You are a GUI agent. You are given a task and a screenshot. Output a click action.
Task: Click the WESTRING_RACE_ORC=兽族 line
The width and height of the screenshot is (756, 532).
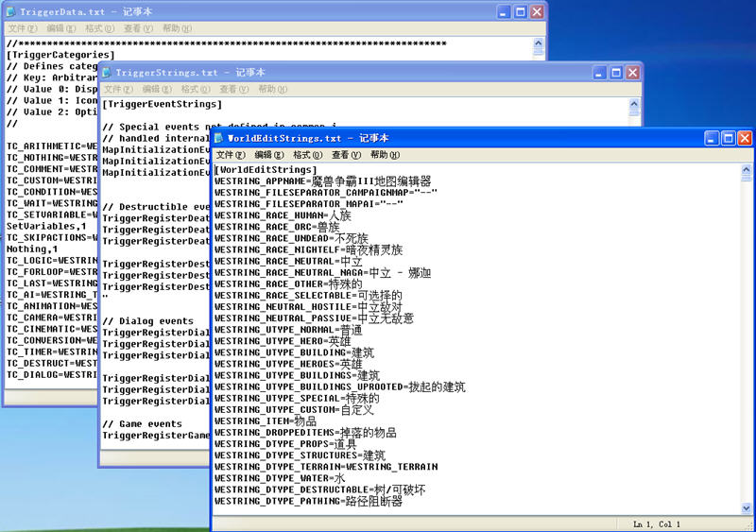pyautogui.click(x=277, y=227)
